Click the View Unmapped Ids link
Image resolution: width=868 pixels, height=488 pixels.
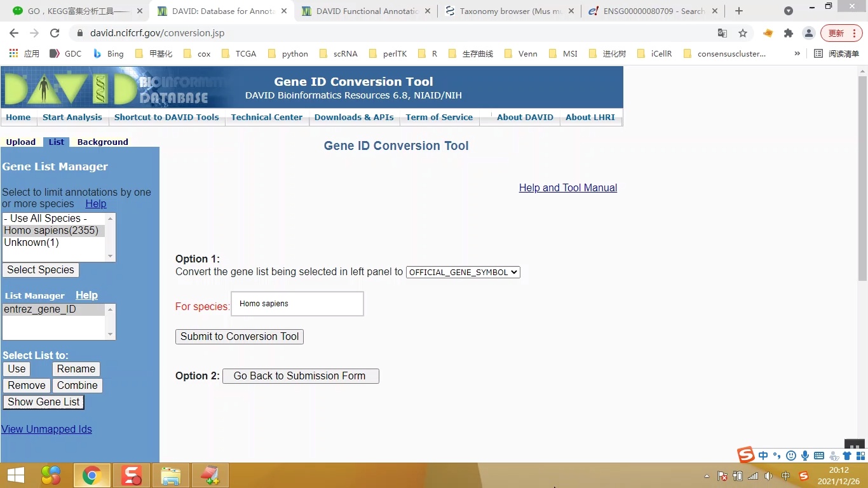46,429
